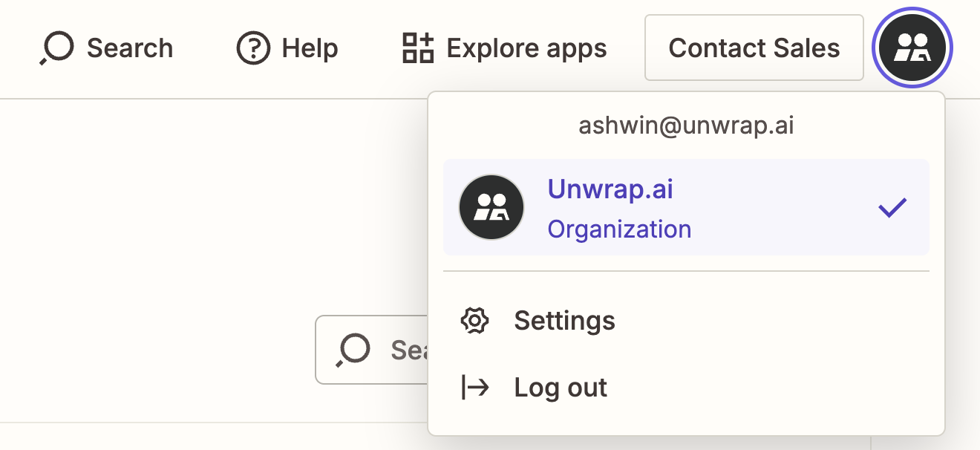Screen dimensions: 980x450
Task: Click the Help label next to its icon
Action: click(309, 48)
